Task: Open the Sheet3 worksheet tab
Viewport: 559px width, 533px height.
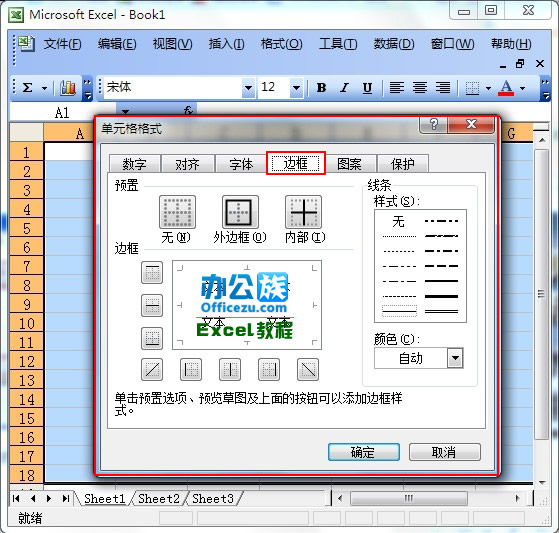Action: pos(212,498)
